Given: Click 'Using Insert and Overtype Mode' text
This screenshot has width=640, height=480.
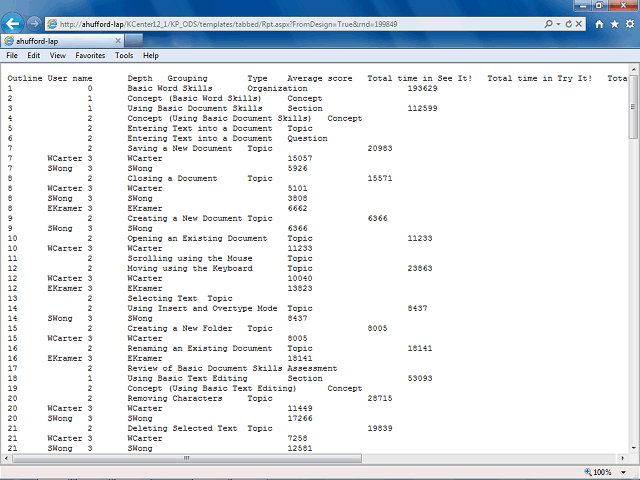Looking at the screenshot, I should 202,308.
